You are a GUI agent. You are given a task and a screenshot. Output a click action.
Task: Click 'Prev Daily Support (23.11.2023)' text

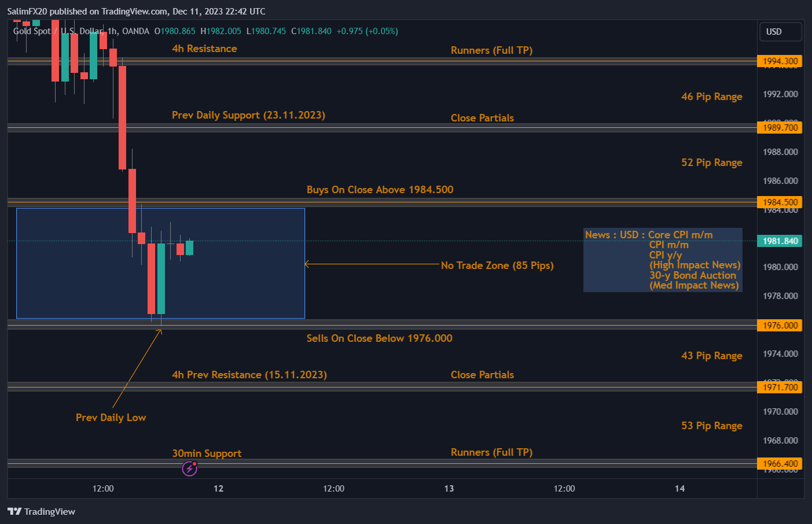(x=248, y=115)
